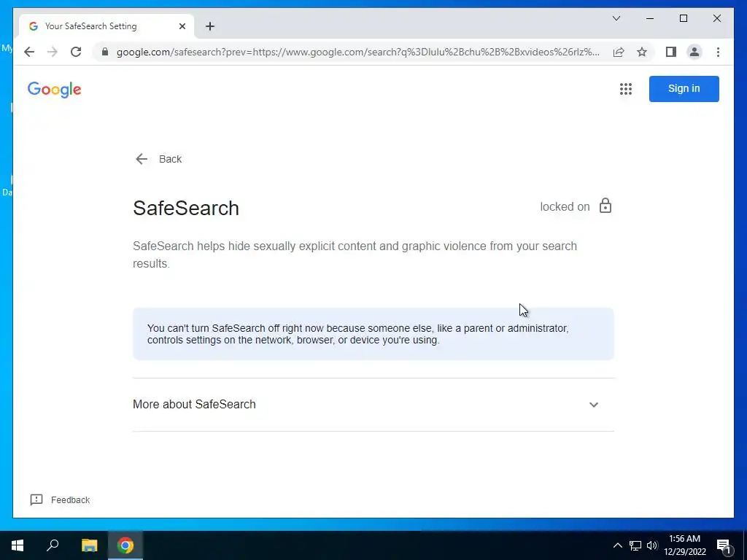Close the Your SafeSearch Setting tab
Image resolution: width=747 pixels, height=560 pixels.
point(182,26)
